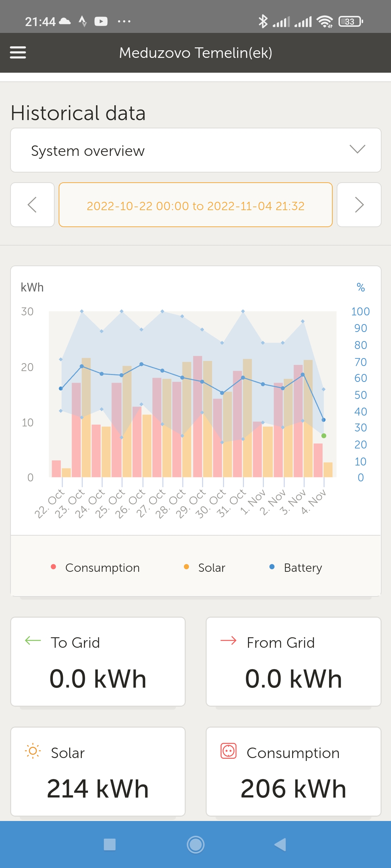Click the chevron arrow of System overview
Image resolution: width=391 pixels, height=868 pixels.
click(357, 149)
